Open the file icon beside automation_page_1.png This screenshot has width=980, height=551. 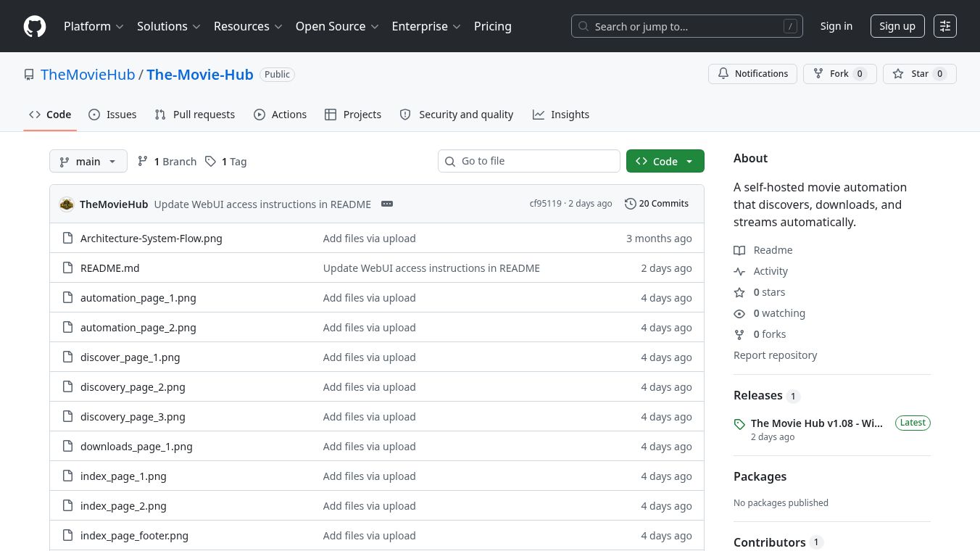(x=68, y=298)
